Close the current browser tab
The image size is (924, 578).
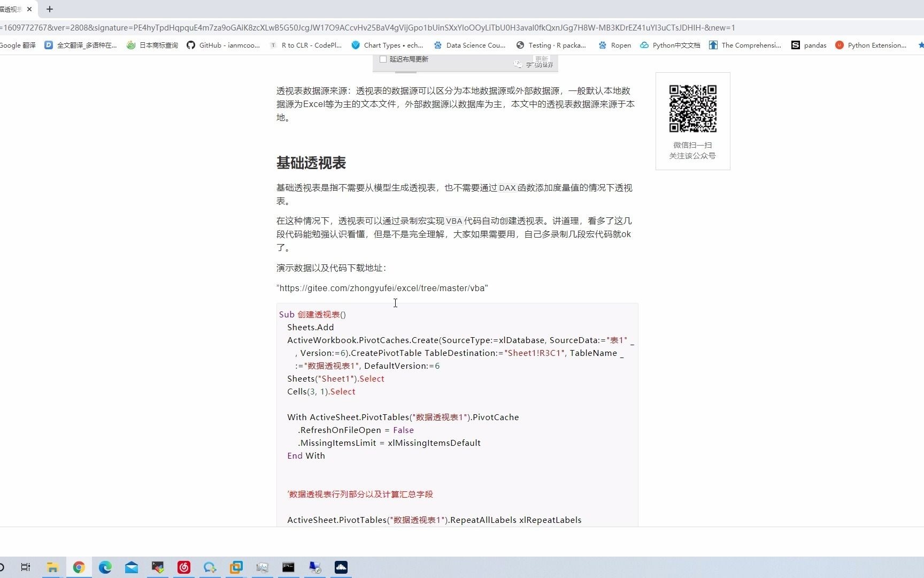click(29, 9)
